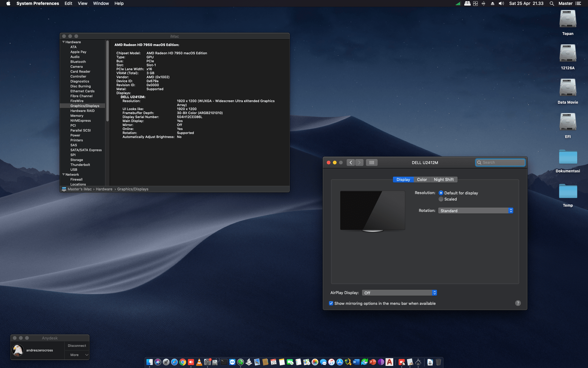The width and height of the screenshot is (588, 368).
Task: Select USB in the iMac sidebar
Action: 74,170
